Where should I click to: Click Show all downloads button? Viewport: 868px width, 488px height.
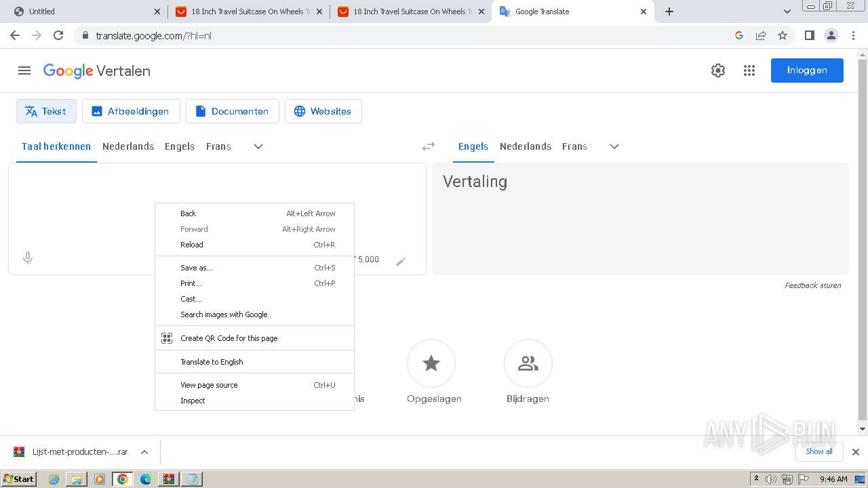(819, 451)
